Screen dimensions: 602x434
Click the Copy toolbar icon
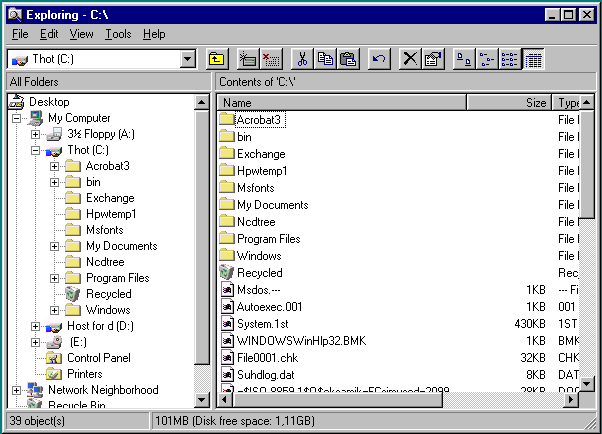pyautogui.click(x=325, y=59)
